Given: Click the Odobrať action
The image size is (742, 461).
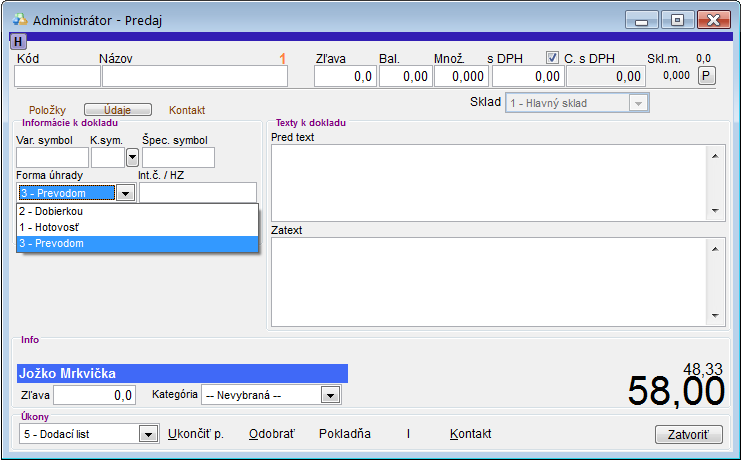Looking at the screenshot, I should [x=272, y=434].
